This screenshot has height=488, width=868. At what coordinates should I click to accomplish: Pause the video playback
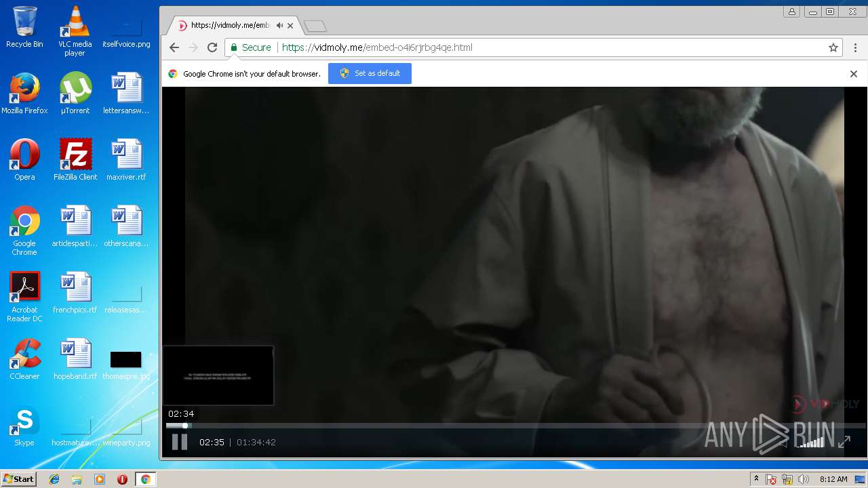[179, 442]
